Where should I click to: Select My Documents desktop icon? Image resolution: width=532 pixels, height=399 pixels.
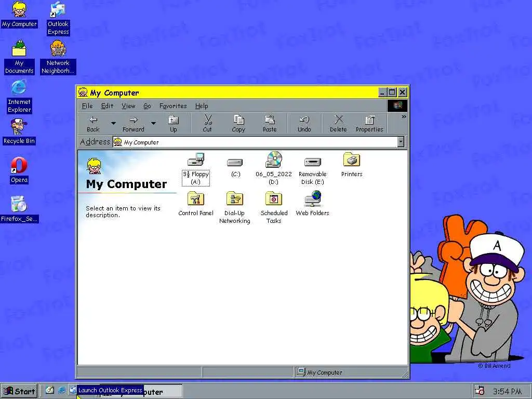point(19,57)
